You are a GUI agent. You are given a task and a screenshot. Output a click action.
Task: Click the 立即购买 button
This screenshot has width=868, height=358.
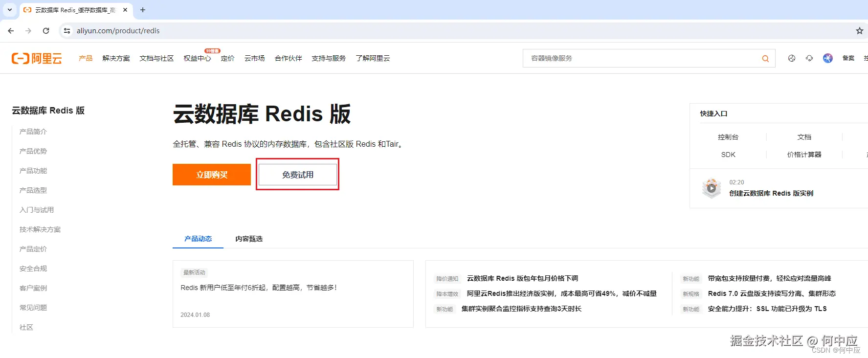coord(212,175)
